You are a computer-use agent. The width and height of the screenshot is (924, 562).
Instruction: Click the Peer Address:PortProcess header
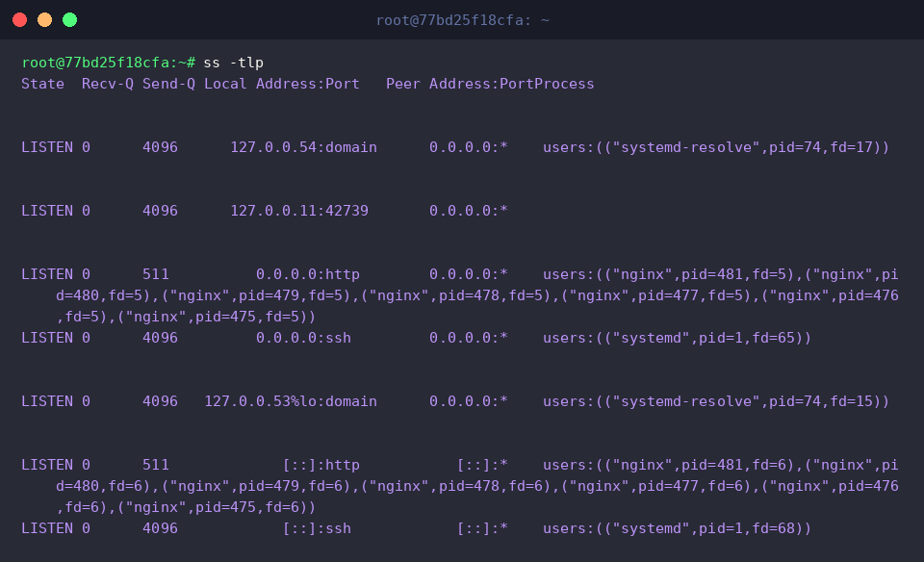490,84
